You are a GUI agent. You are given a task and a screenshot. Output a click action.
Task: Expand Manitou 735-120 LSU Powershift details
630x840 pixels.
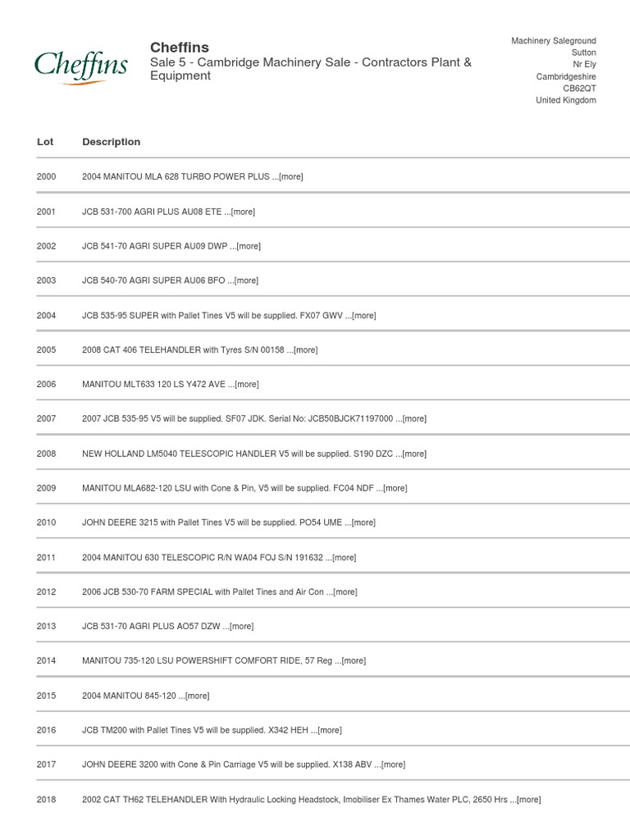pyautogui.click(x=354, y=661)
